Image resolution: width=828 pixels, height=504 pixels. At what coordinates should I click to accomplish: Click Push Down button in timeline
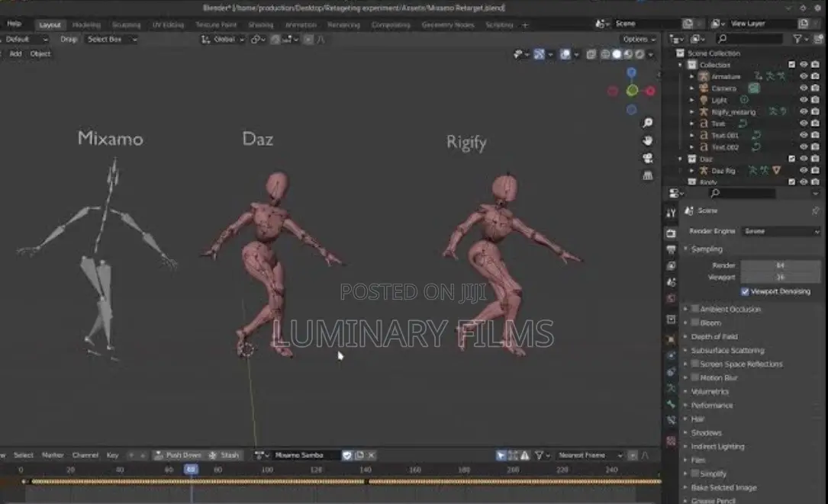178,455
